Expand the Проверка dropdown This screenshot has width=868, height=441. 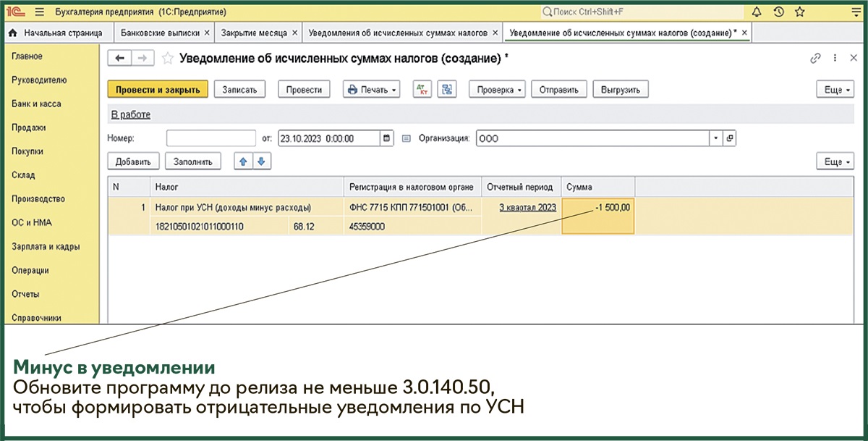[x=498, y=90]
